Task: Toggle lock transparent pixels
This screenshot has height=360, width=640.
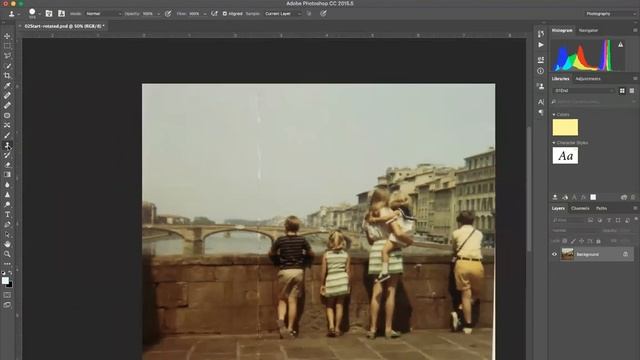Action: click(565, 241)
